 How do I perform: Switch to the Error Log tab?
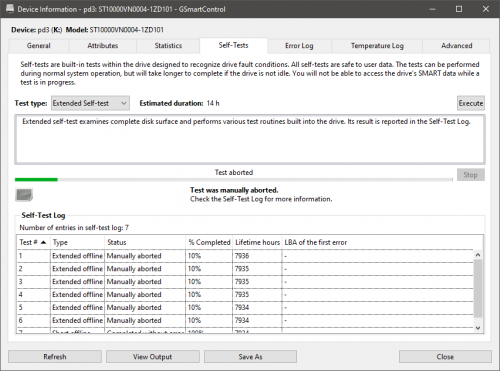point(299,46)
